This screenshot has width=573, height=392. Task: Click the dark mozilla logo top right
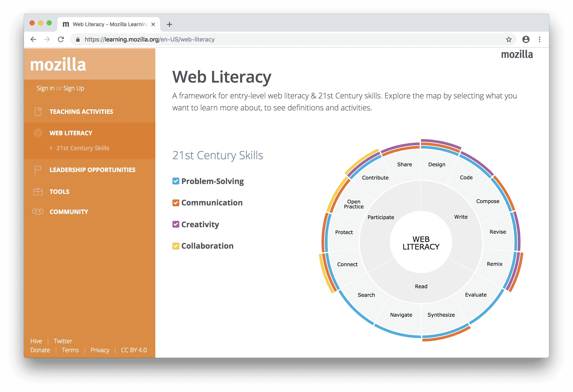point(517,55)
